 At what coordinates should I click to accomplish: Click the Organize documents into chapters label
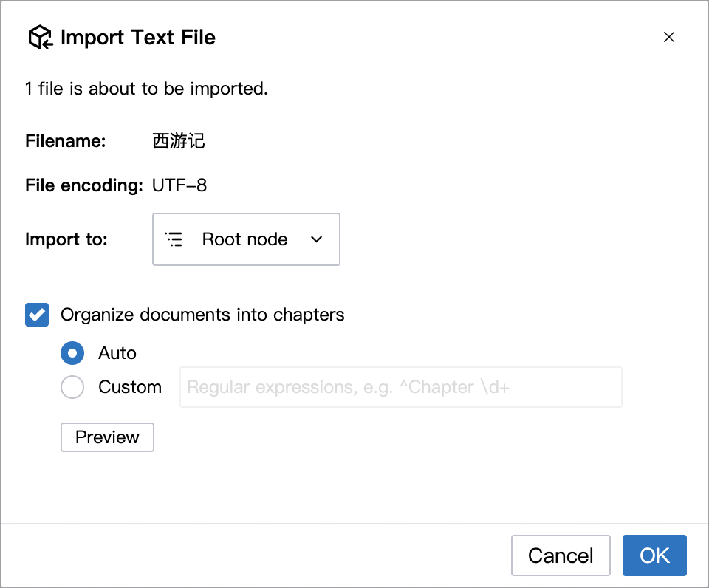pyautogui.click(x=202, y=315)
